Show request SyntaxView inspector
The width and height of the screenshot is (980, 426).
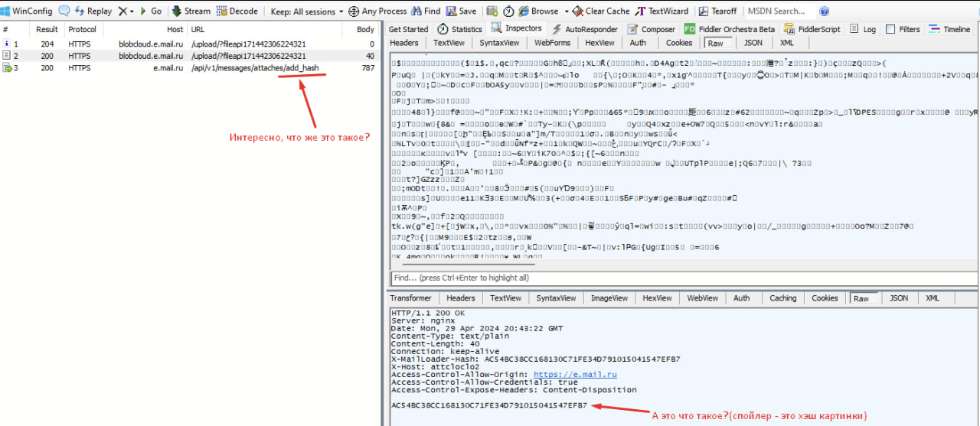(498, 43)
